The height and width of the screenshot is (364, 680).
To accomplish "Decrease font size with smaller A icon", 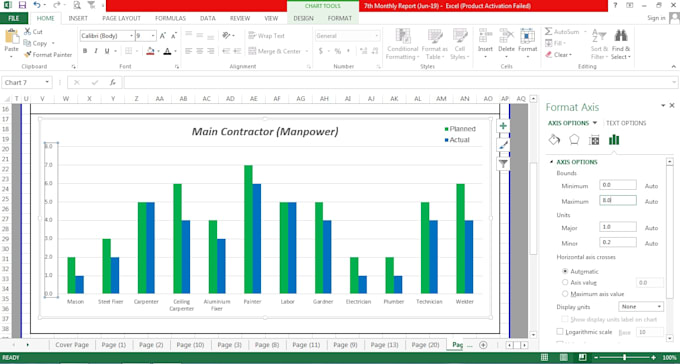I will point(173,36).
